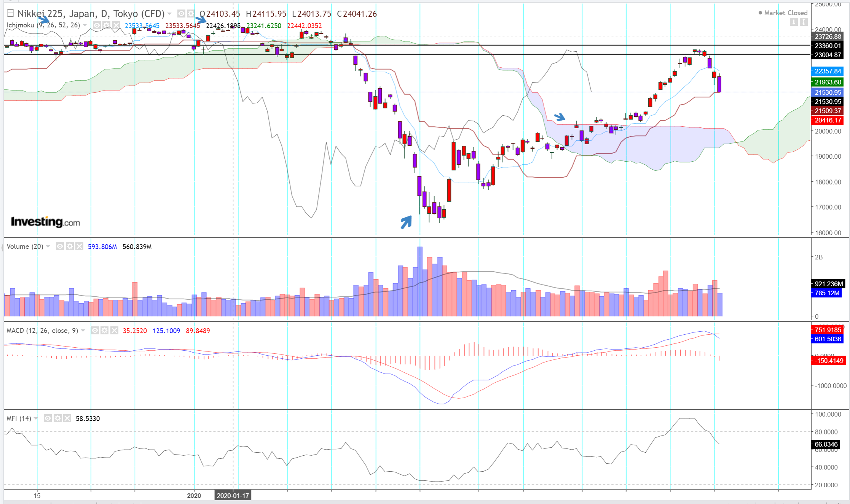Remove the Volume indicator

point(79,246)
